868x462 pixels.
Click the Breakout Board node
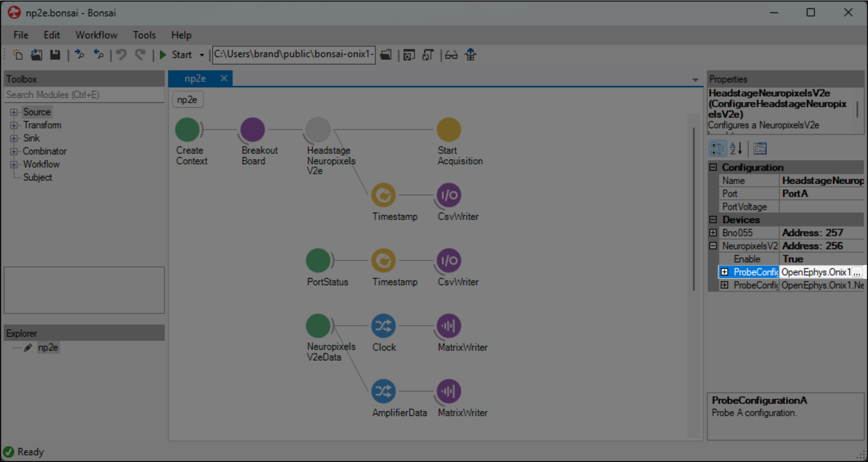pyautogui.click(x=252, y=130)
